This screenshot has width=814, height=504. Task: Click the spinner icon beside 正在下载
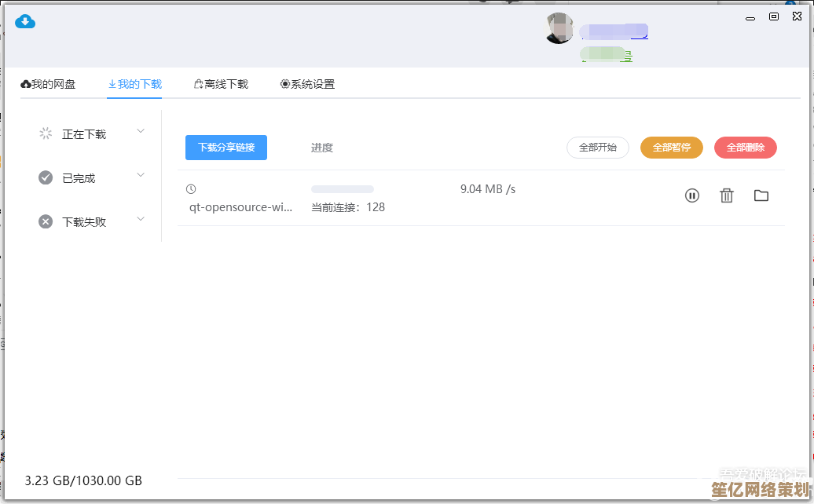coord(46,133)
